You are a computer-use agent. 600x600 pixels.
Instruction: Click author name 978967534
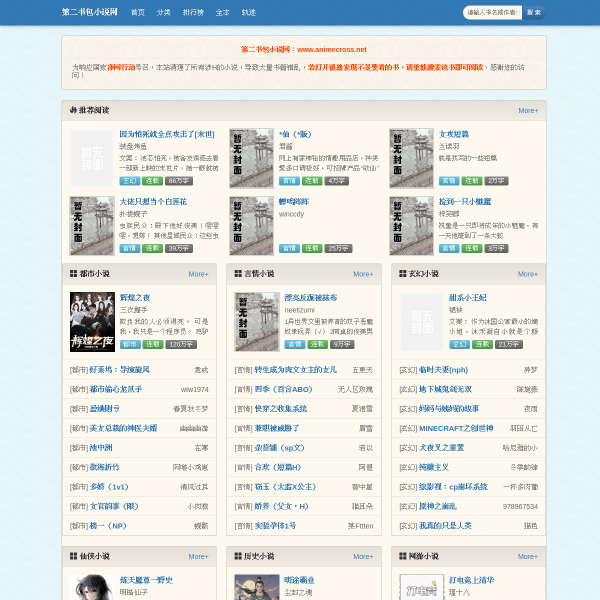520,507
